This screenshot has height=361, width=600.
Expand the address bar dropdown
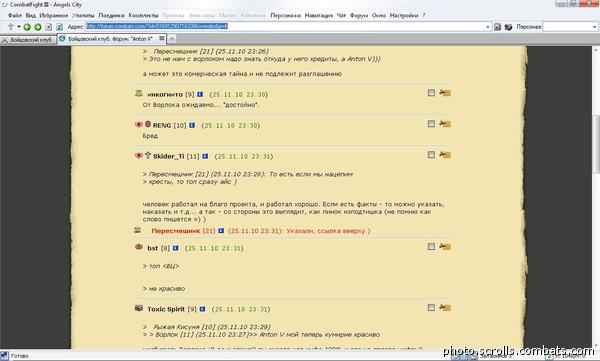(488, 27)
